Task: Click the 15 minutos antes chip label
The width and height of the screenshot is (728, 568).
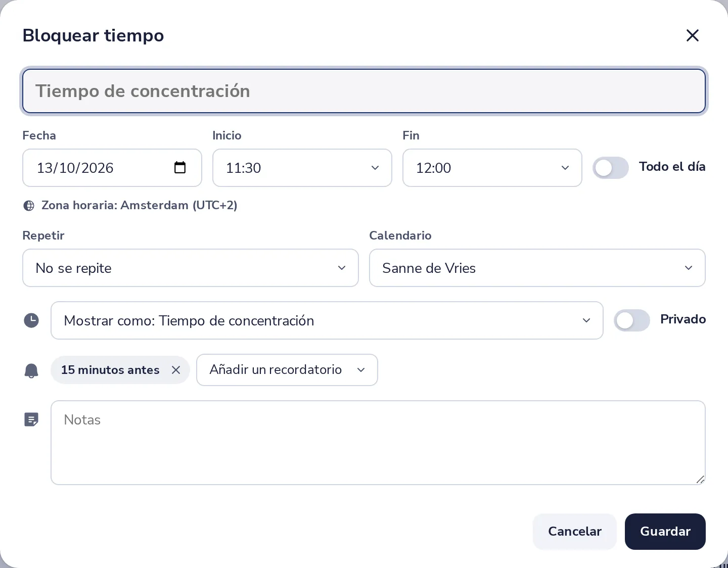Action: point(110,370)
